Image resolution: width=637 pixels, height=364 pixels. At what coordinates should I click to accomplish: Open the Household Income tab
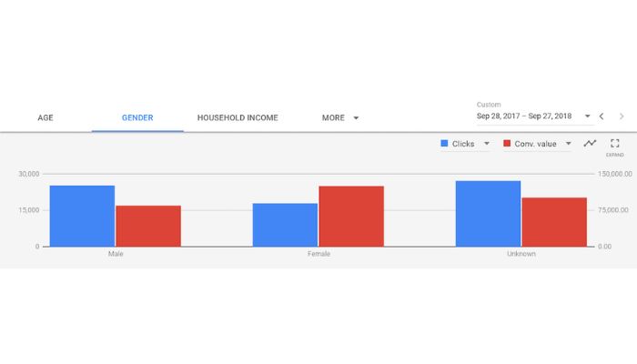click(x=238, y=117)
